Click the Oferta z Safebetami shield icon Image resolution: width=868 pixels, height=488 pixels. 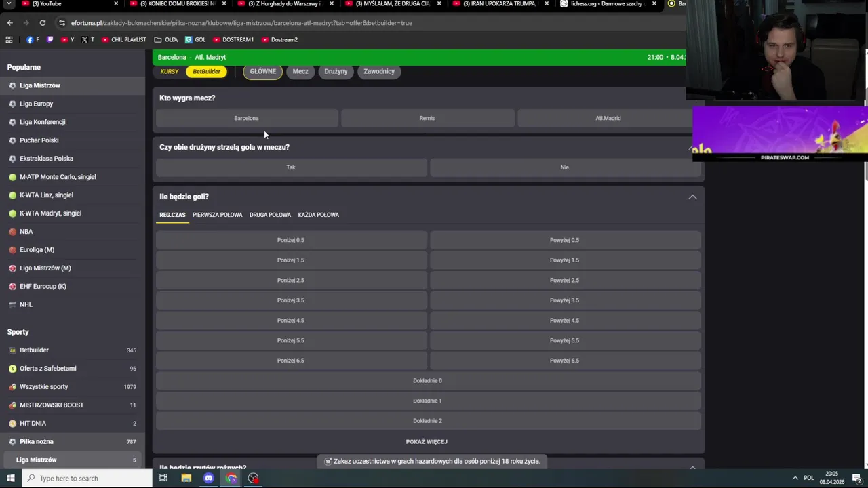[x=13, y=369]
